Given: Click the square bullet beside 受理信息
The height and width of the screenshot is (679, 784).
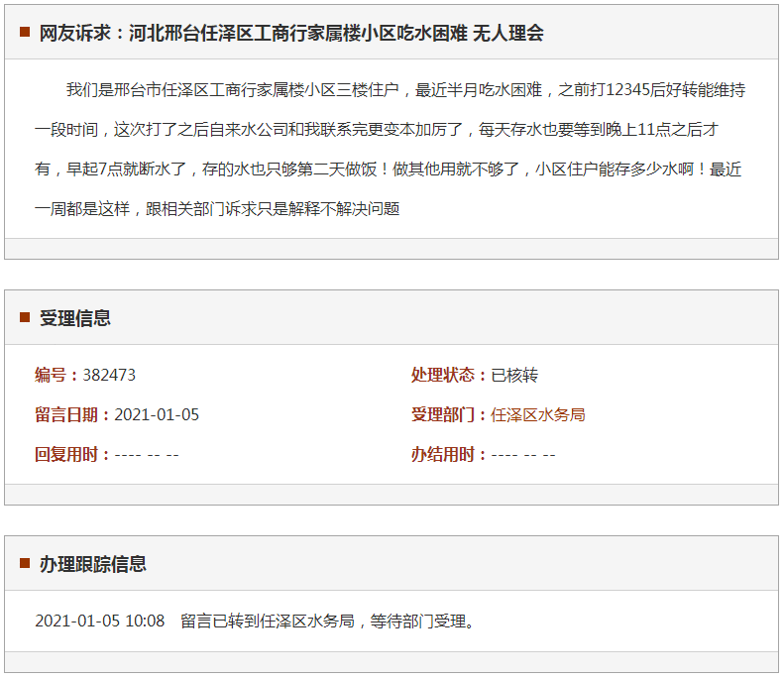Looking at the screenshot, I should click(x=25, y=317).
